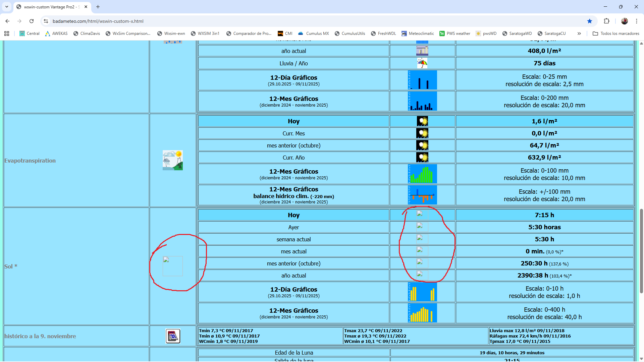
Task: Click the Lluvia / Año umbrella icon
Action: tap(422, 63)
